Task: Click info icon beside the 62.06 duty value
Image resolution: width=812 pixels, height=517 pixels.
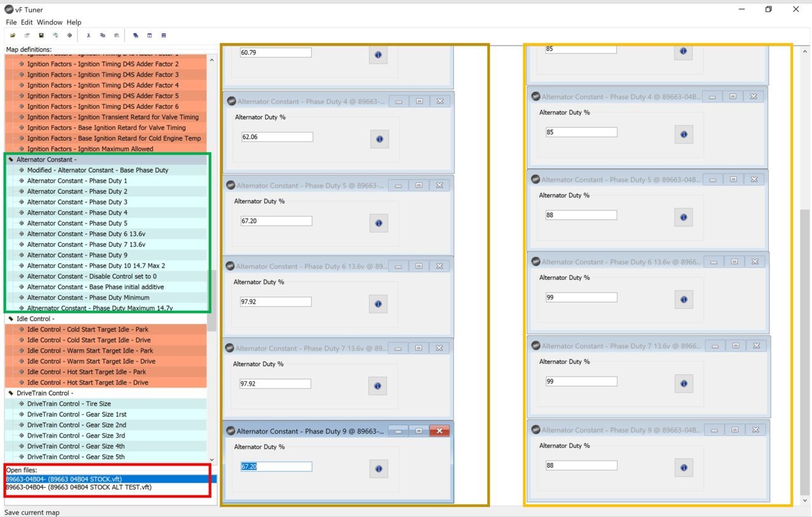Action: [x=379, y=139]
